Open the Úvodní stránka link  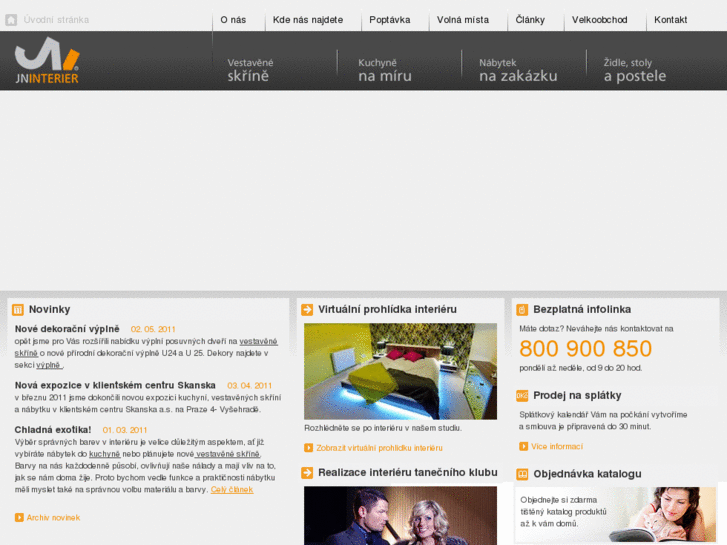coord(56,20)
